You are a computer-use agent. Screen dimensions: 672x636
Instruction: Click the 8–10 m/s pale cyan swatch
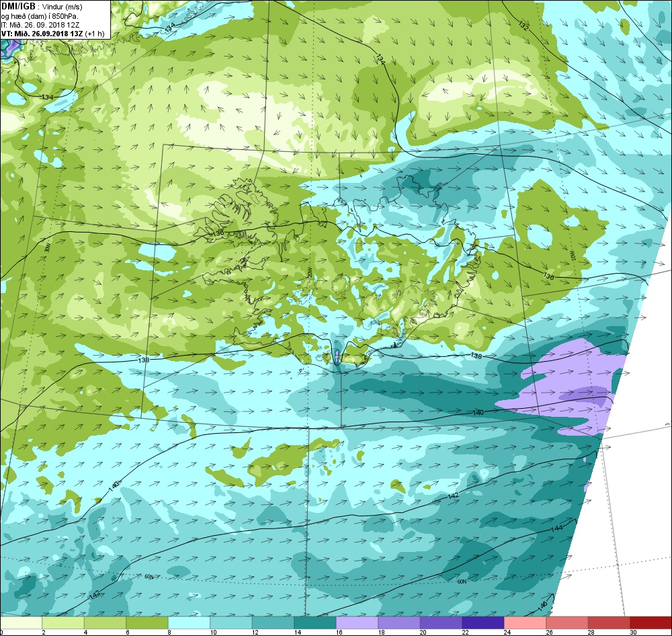click(x=190, y=623)
